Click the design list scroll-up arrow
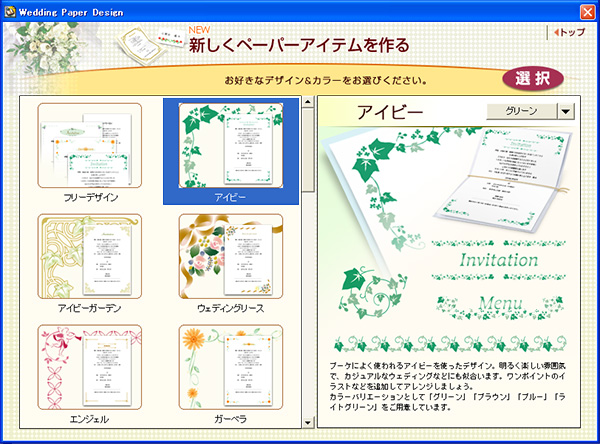Image resolution: width=600 pixels, height=444 pixels. pos(308,102)
